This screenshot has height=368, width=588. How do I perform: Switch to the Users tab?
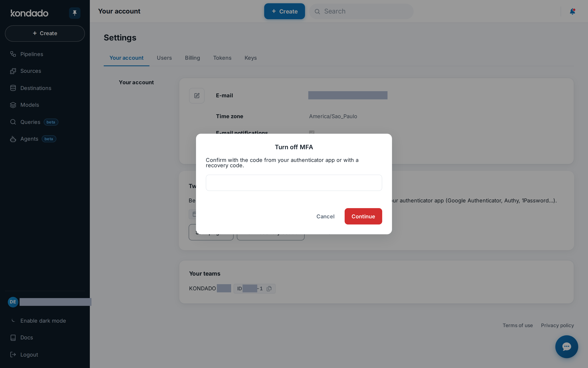164,58
